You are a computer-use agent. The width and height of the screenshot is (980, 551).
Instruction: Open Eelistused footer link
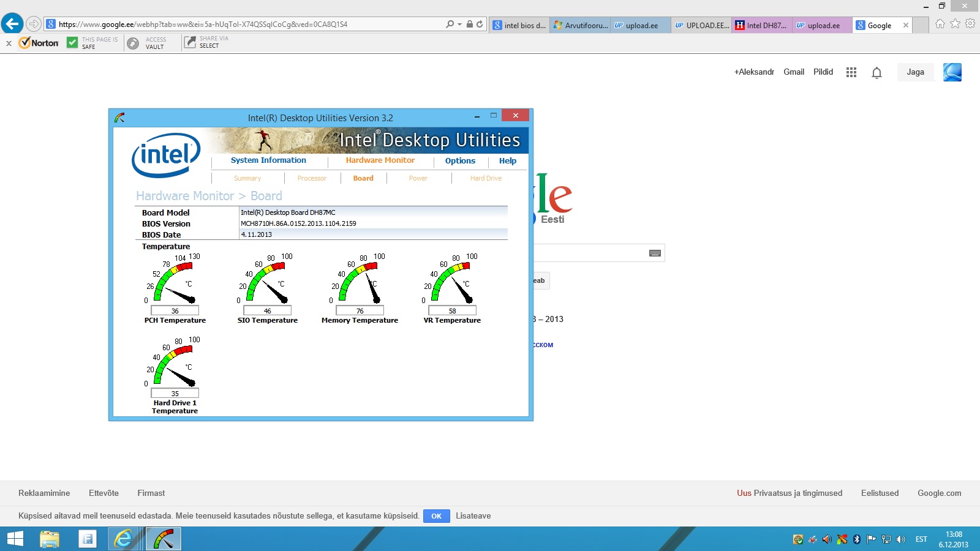click(x=880, y=493)
